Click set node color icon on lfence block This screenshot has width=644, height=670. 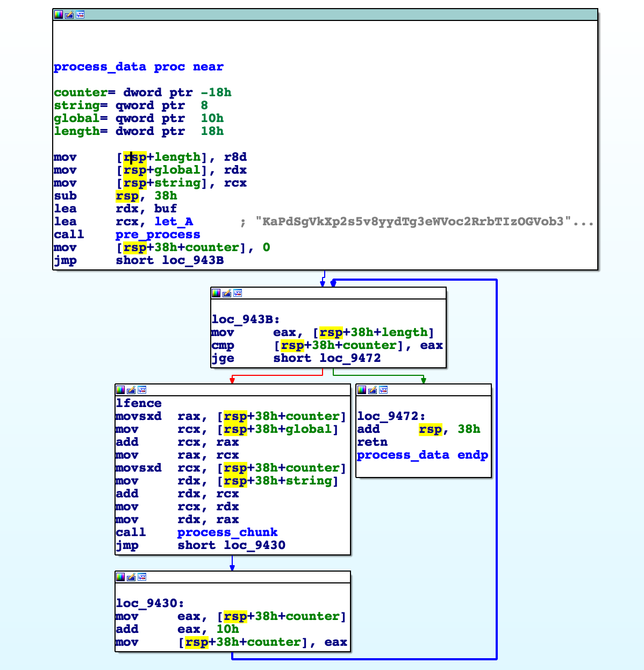pyautogui.click(x=120, y=390)
